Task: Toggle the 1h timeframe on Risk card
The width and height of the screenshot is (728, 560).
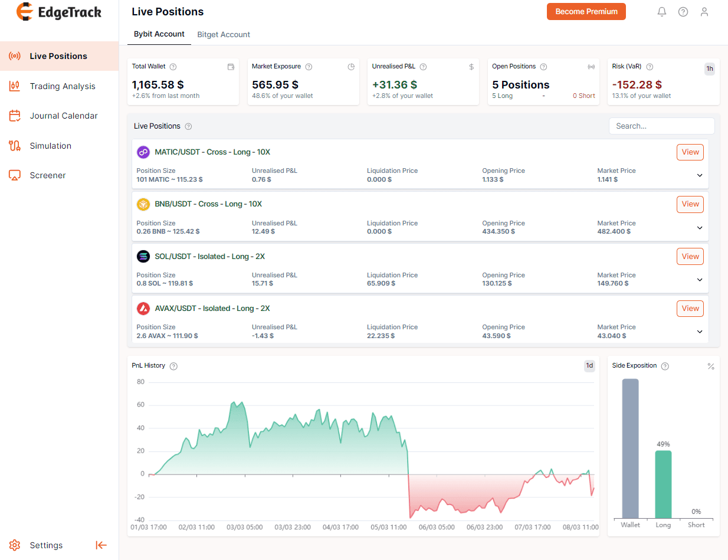Action: tap(710, 68)
